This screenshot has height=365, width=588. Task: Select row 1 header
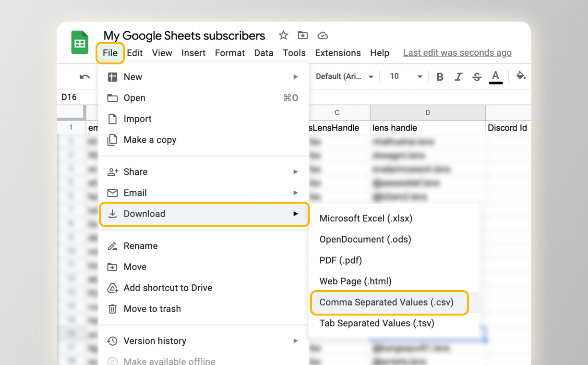click(71, 128)
